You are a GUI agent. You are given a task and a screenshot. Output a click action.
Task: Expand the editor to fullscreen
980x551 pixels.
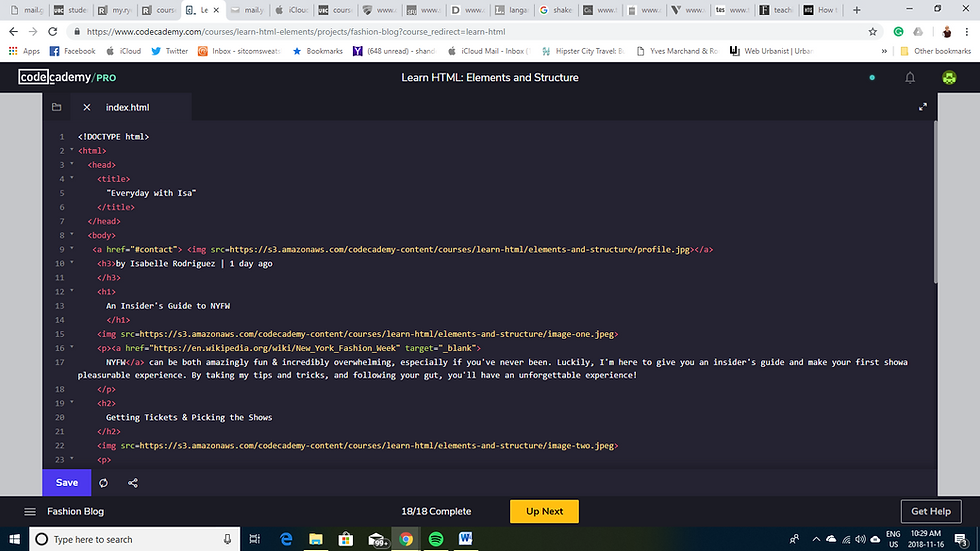(x=922, y=107)
